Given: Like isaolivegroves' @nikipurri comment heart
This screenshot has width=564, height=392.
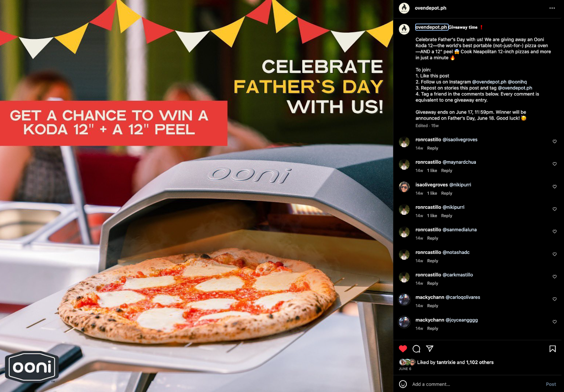Looking at the screenshot, I should point(554,187).
